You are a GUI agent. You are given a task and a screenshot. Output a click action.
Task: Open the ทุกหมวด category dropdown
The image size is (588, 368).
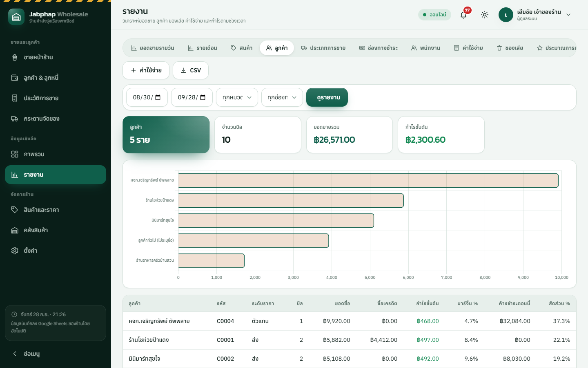pos(237,97)
